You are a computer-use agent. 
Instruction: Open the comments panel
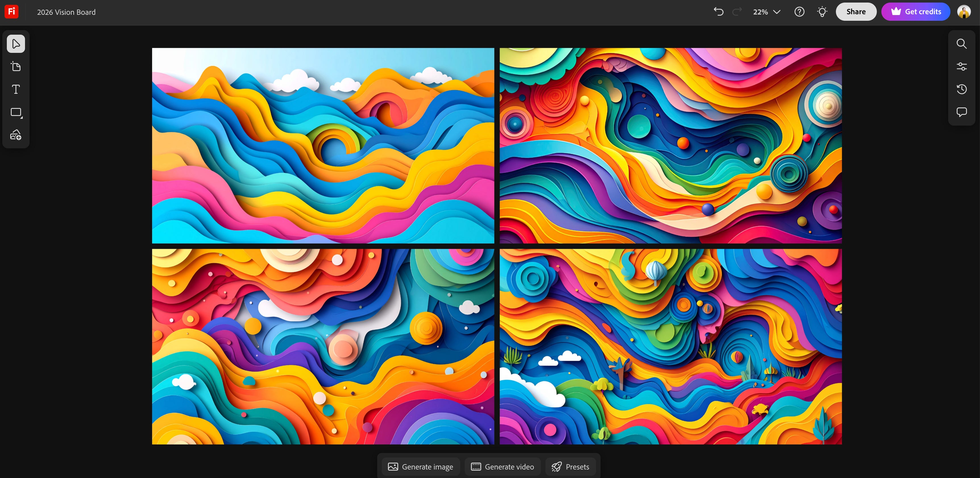pos(961,111)
